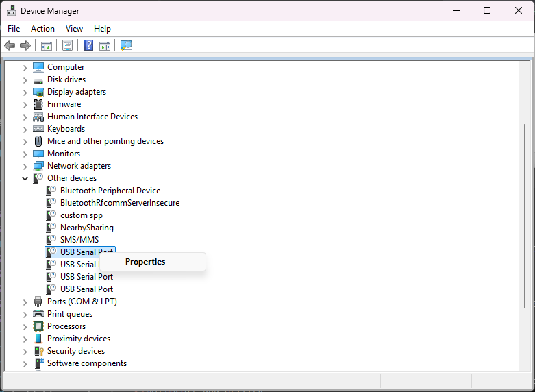Image resolution: width=535 pixels, height=392 pixels.
Task: Click the vertical scrollbar thumb
Action: [525, 216]
